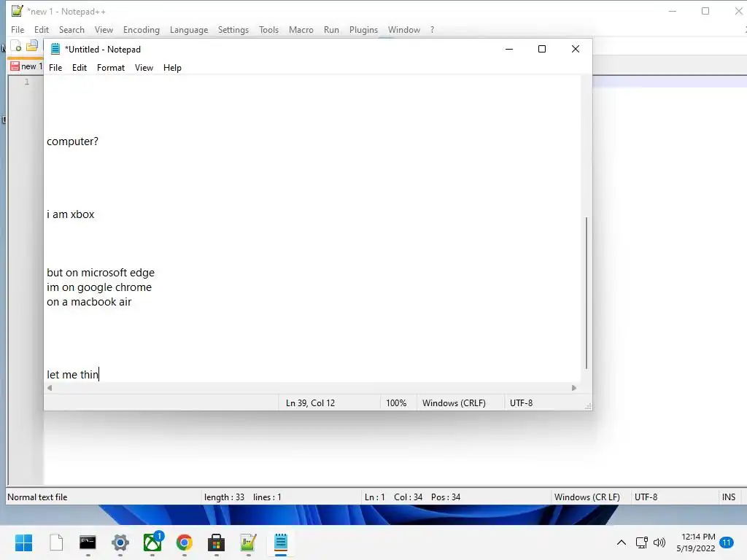This screenshot has width=747, height=560.
Task: Minimize the Notepad window
Action: click(x=508, y=49)
